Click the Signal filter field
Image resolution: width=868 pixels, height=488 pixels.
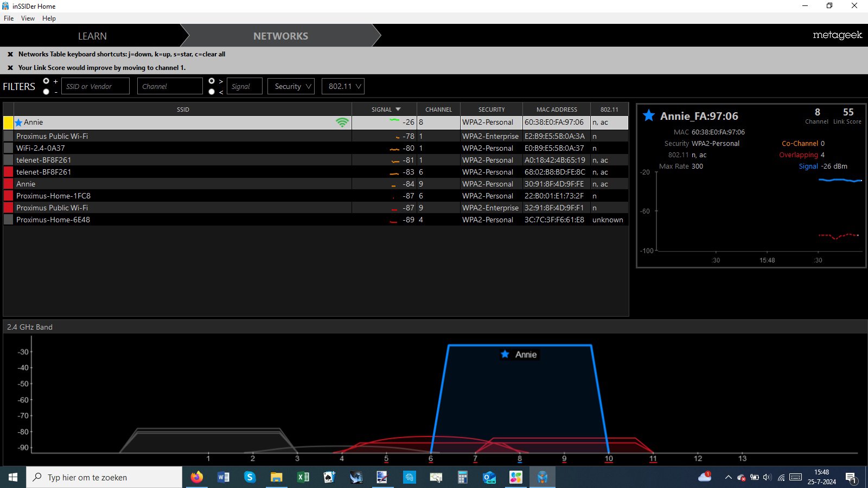coord(244,86)
